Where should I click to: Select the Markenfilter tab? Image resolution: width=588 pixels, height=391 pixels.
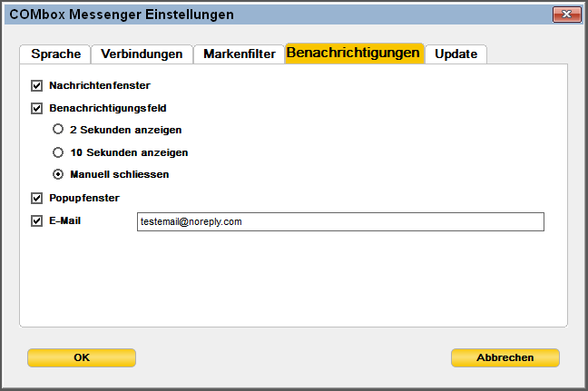[x=240, y=54]
